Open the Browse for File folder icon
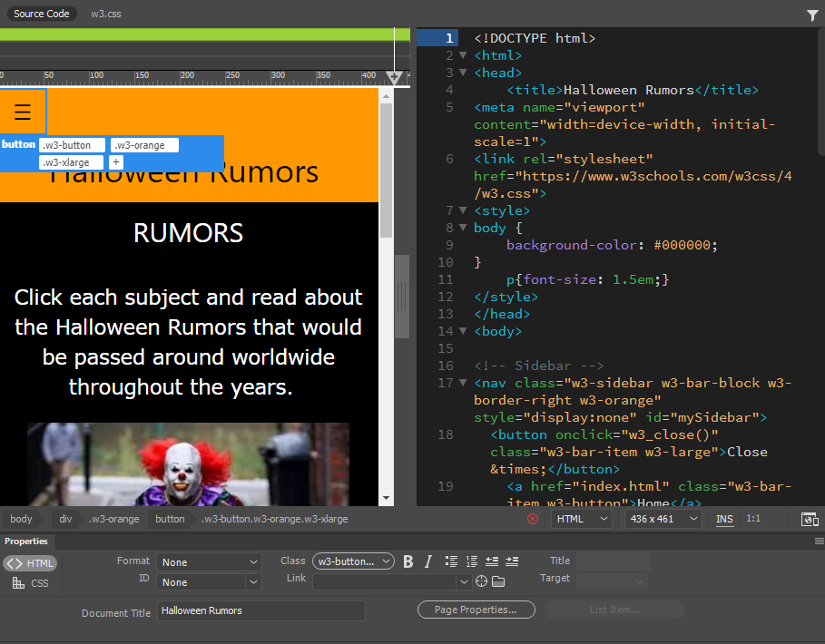Viewport: 825px width, 644px height. (x=498, y=581)
